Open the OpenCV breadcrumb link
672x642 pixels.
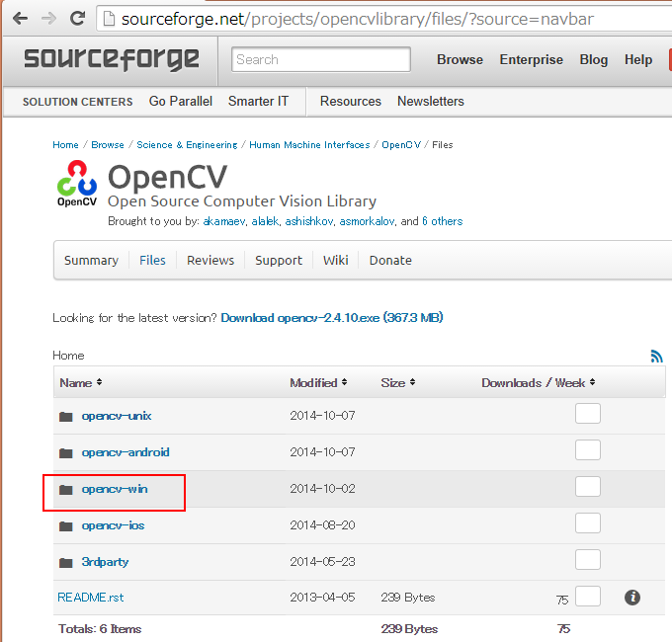tap(401, 145)
